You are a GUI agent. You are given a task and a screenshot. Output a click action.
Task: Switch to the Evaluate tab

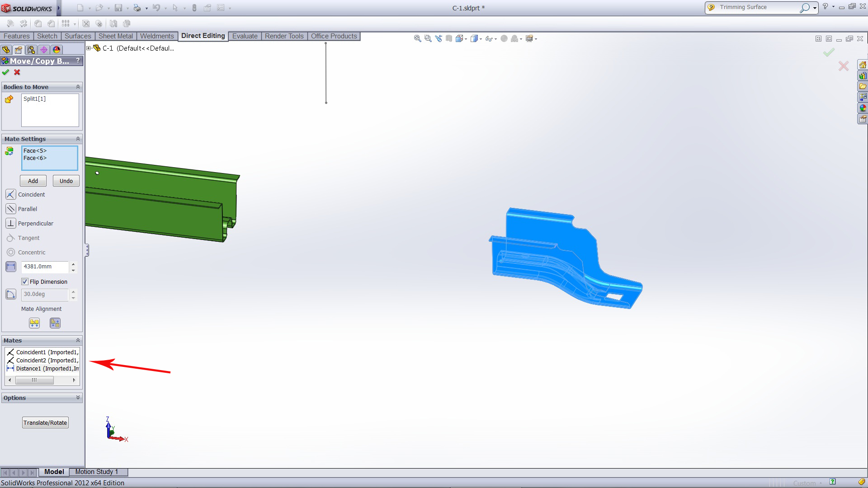[245, 36]
